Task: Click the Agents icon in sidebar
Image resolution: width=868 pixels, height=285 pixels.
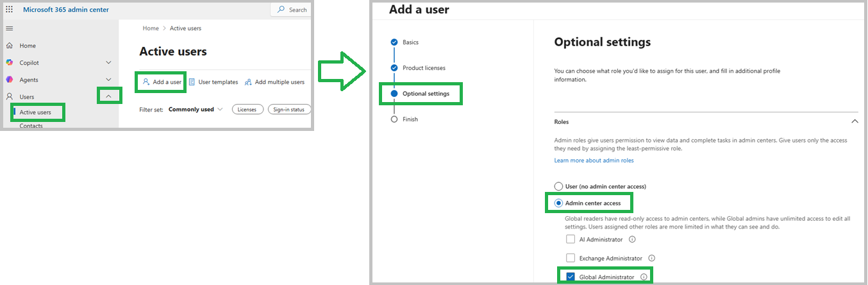Action: (x=9, y=80)
